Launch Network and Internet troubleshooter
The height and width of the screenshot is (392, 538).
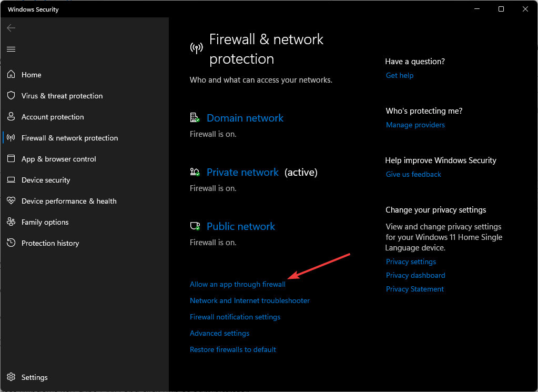pyautogui.click(x=250, y=300)
